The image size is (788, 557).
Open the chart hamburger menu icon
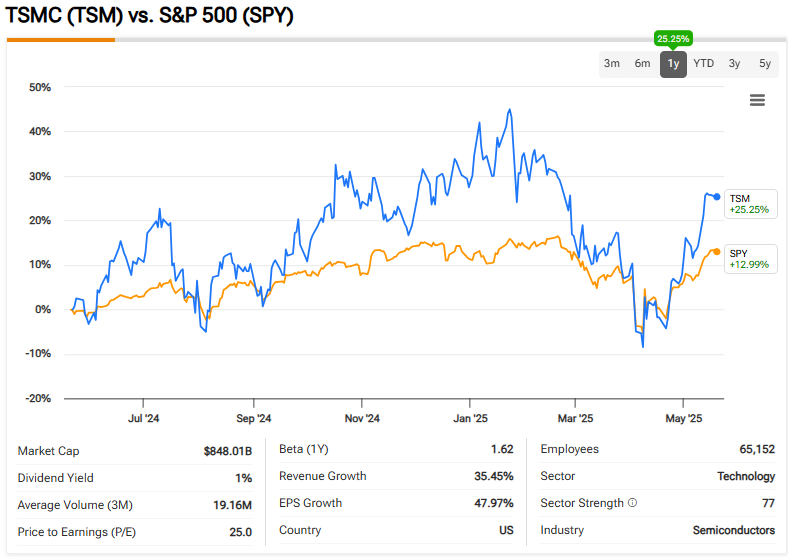click(x=757, y=100)
